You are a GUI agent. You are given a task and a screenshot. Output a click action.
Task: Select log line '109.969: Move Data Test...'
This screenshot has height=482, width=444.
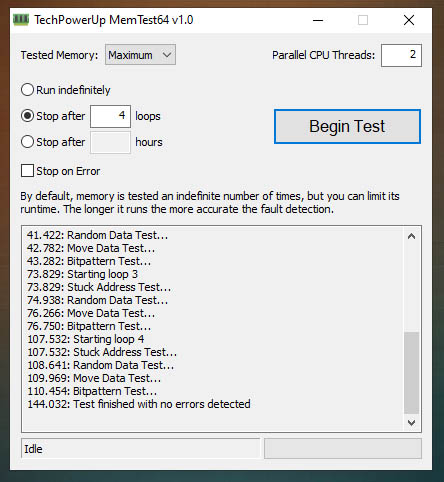[x=94, y=378]
